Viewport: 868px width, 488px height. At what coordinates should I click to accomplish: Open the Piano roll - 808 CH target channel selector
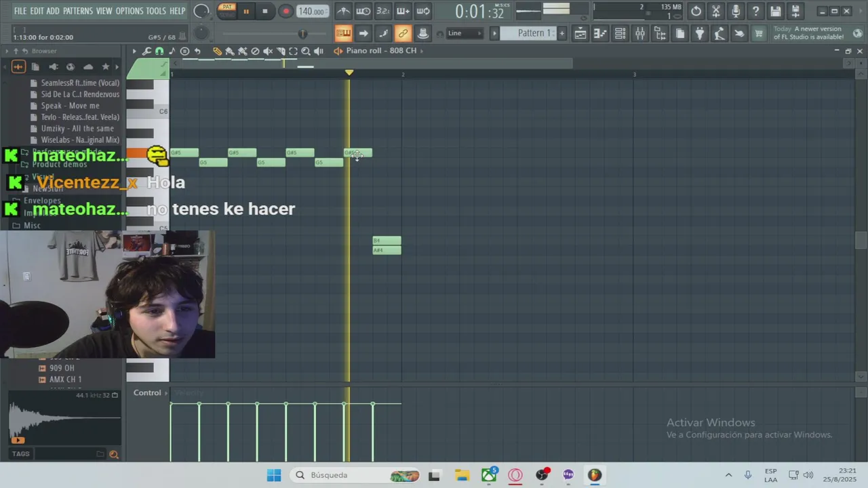380,51
